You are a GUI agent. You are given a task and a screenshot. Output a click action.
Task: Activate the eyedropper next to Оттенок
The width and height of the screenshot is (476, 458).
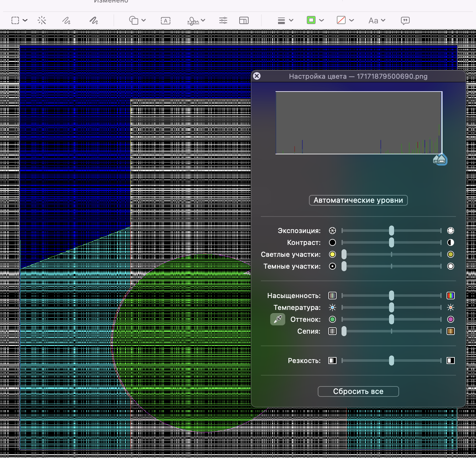pos(277,319)
